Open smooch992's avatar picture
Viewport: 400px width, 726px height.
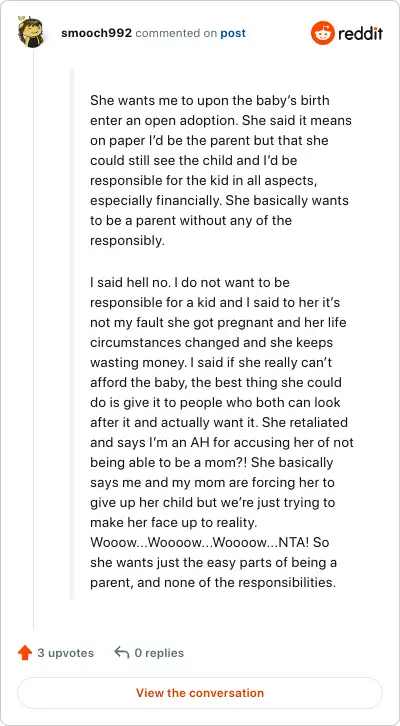click(31, 32)
